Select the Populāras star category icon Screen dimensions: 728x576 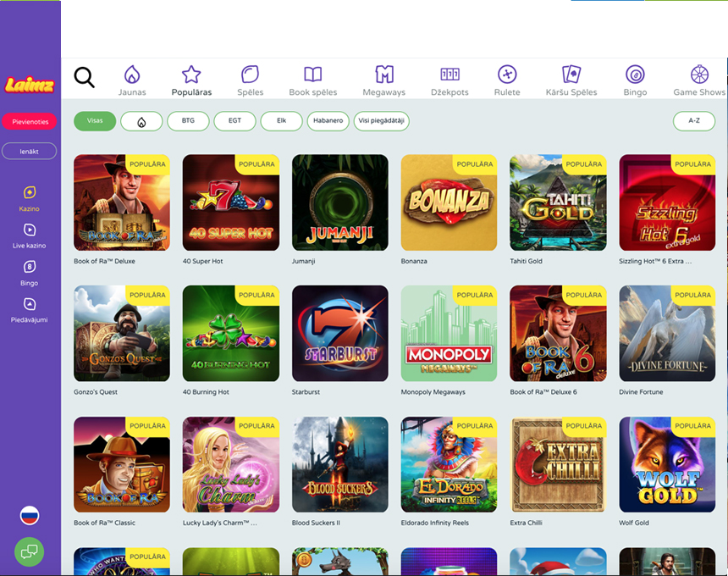coord(191,75)
